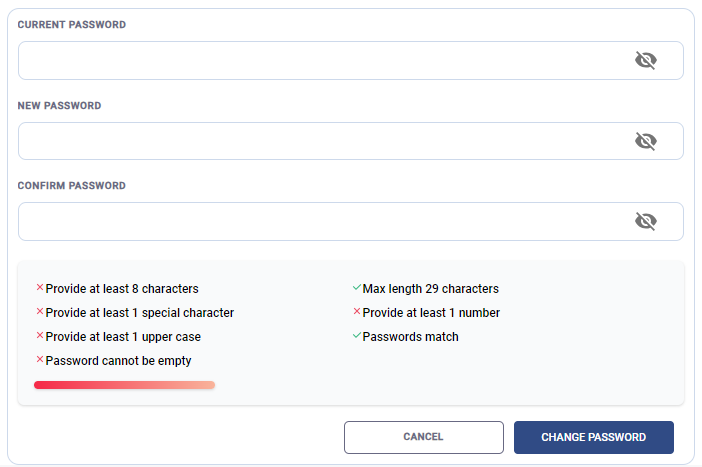Click the X icon for special character rule
The image size is (702, 467).
point(40,312)
